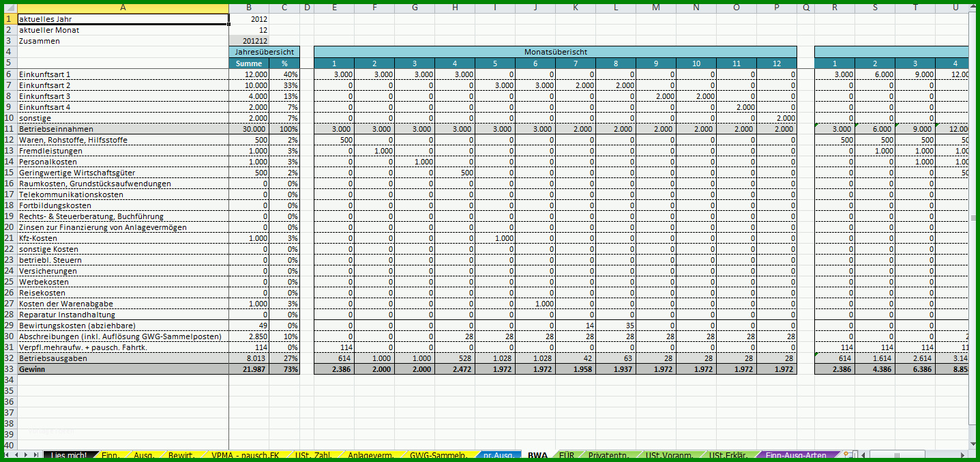This screenshot has height=462, width=980.
Task: Click the 'Einkunftsart 1' row label
Action: (45, 74)
